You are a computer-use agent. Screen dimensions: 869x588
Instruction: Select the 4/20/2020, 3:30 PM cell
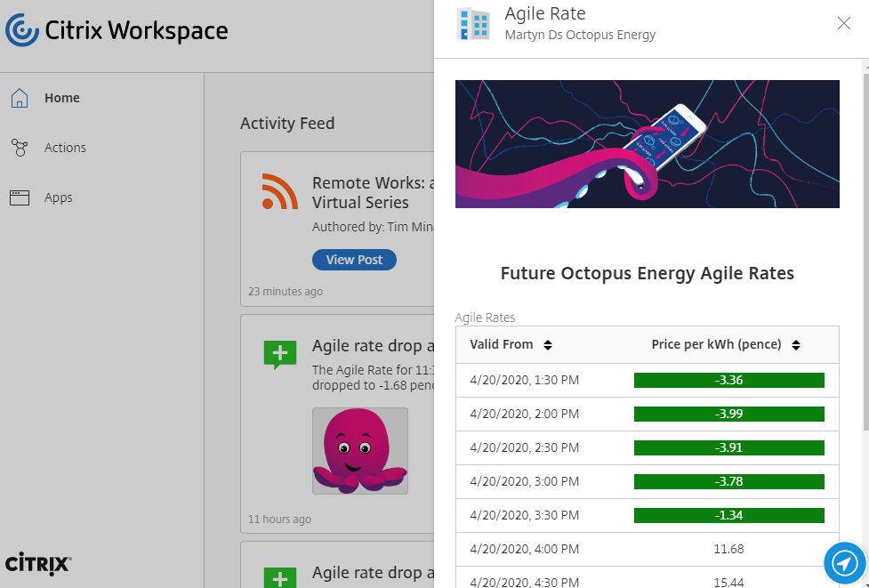pos(524,515)
